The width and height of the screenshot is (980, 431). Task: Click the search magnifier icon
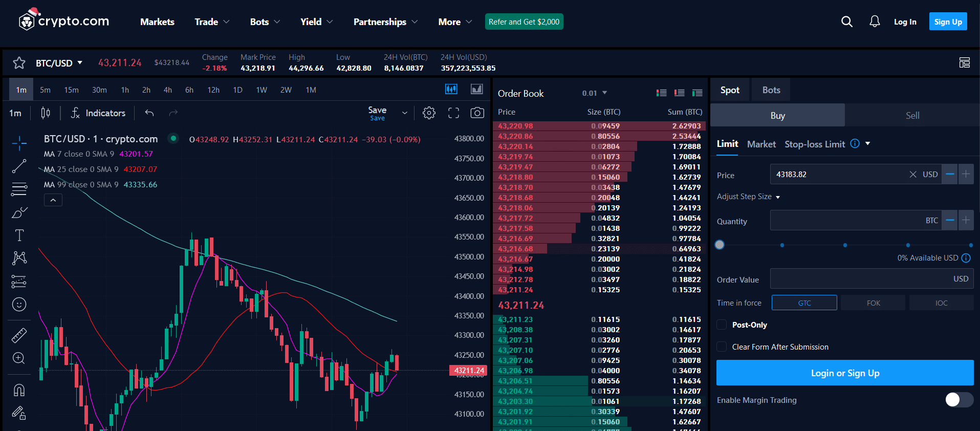point(847,21)
